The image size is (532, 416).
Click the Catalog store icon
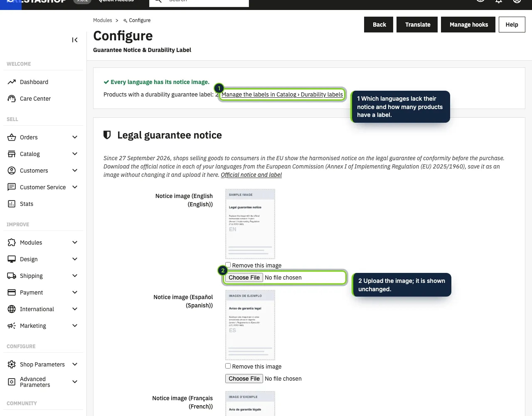click(x=12, y=154)
